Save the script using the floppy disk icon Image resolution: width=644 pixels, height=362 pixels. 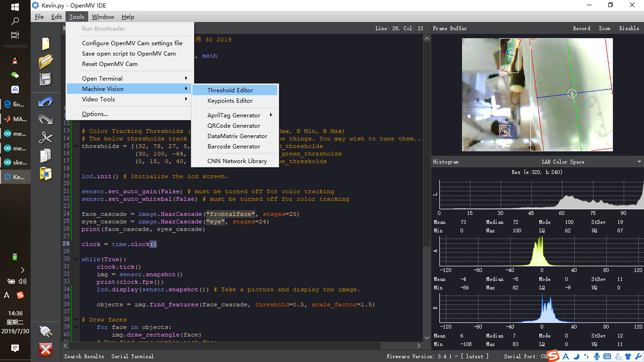[x=46, y=79]
